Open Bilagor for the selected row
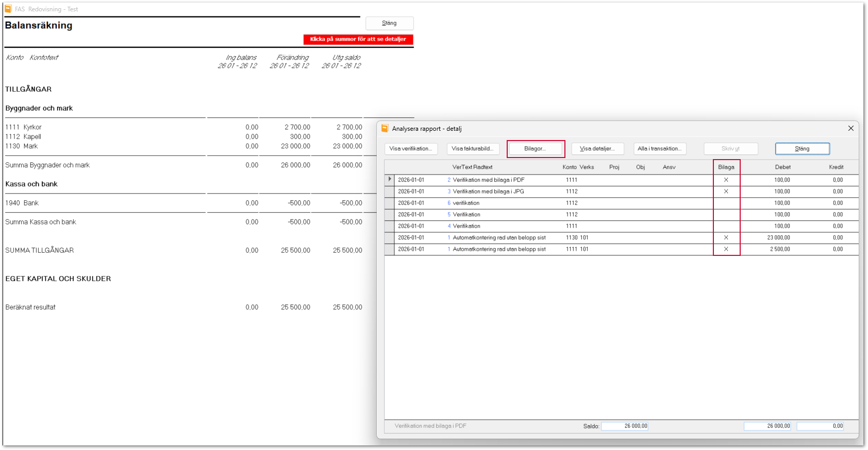The image size is (868, 450). (535, 149)
